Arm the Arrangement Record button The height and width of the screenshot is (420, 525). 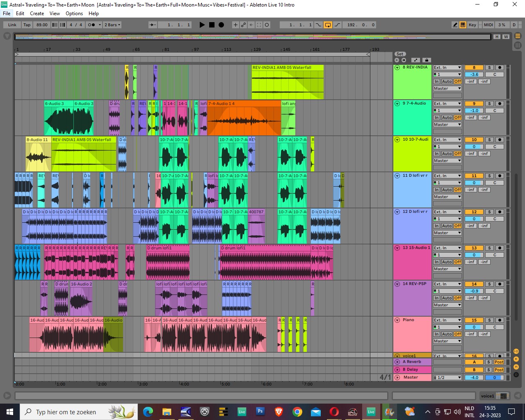click(x=221, y=25)
